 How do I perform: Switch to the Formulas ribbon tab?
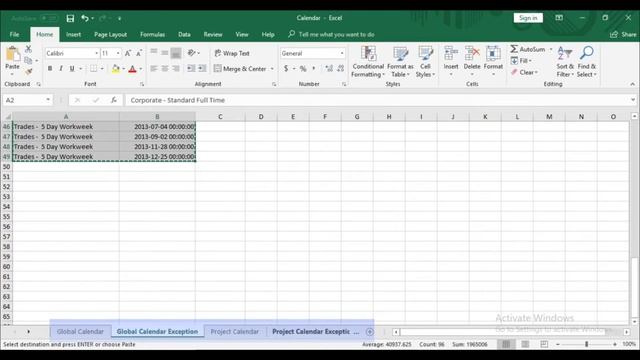tap(152, 35)
